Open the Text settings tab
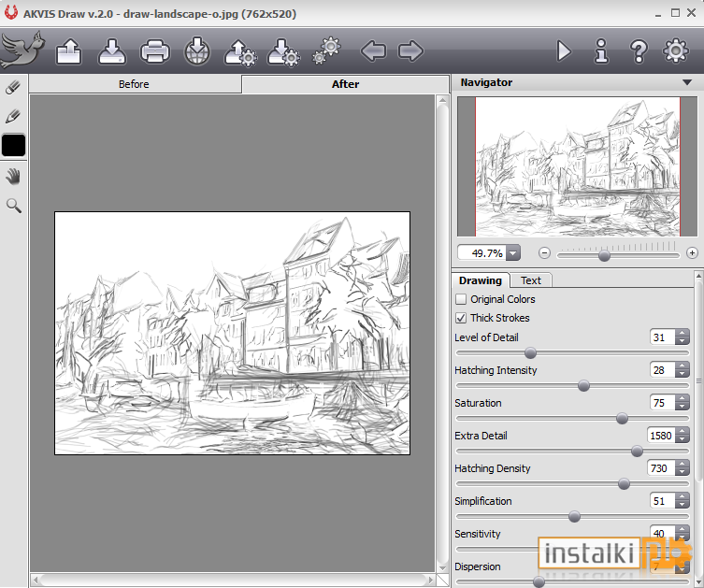 click(x=531, y=280)
